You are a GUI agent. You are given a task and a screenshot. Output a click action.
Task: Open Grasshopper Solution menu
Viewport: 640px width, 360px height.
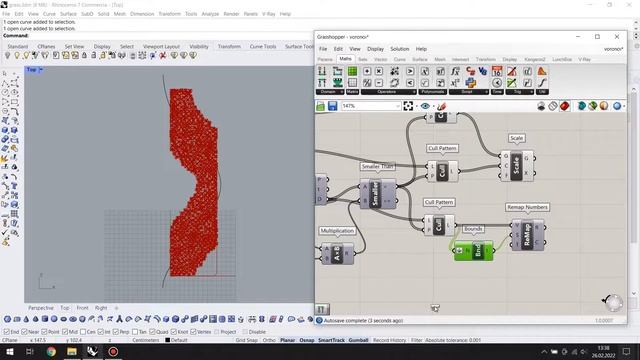point(399,49)
